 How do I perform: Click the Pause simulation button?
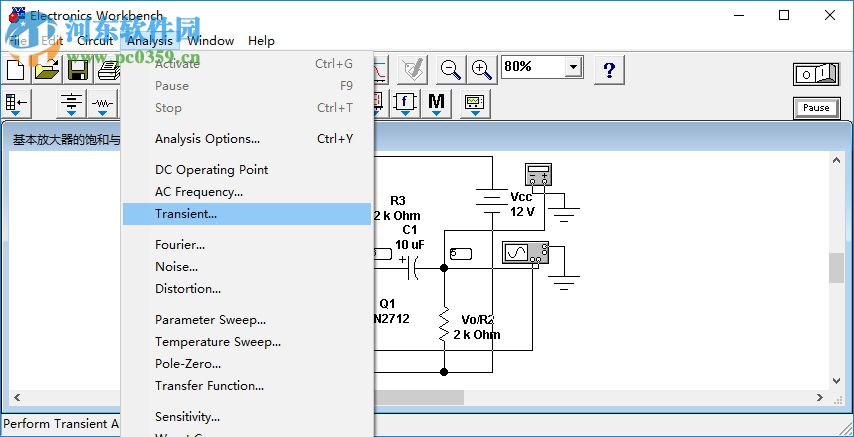816,108
